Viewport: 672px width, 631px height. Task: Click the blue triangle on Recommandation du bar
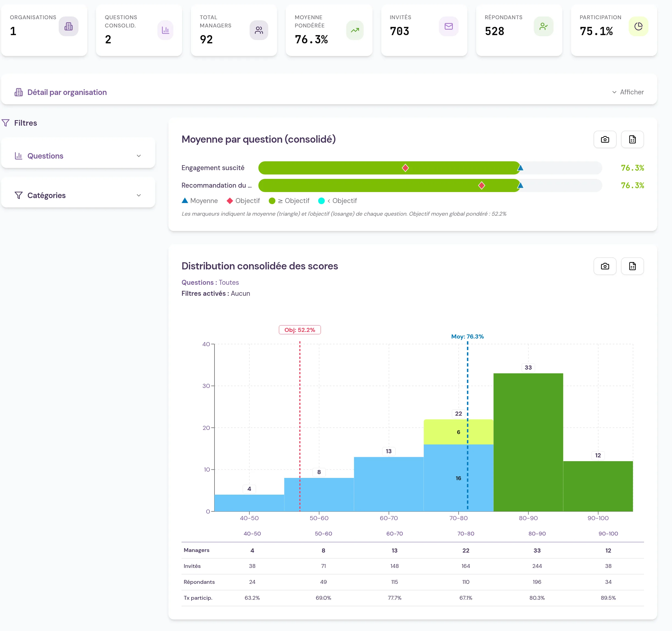521,185
